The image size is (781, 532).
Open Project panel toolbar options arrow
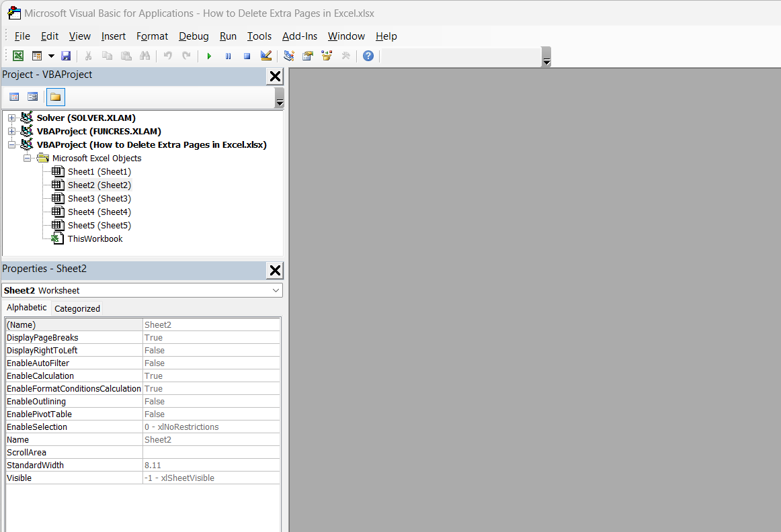pyautogui.click(x=280, y=98)
